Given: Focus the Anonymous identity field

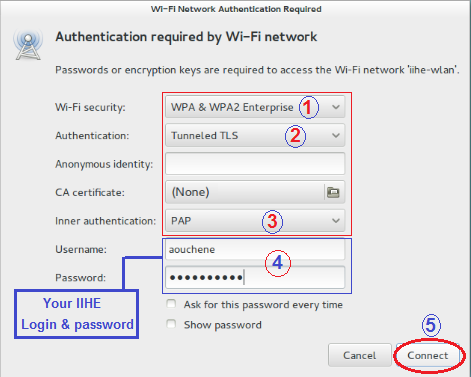Looking at the screenshot, I should tap(255, 164).
